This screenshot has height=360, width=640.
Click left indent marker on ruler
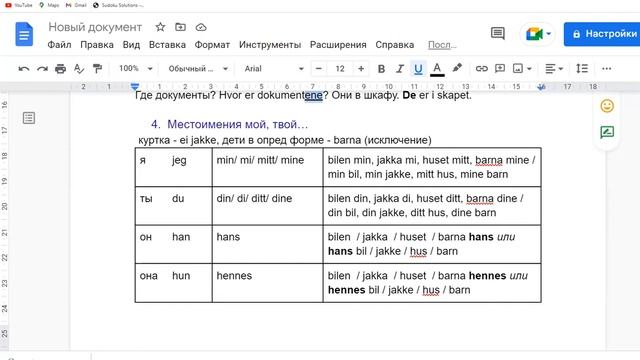135,87
